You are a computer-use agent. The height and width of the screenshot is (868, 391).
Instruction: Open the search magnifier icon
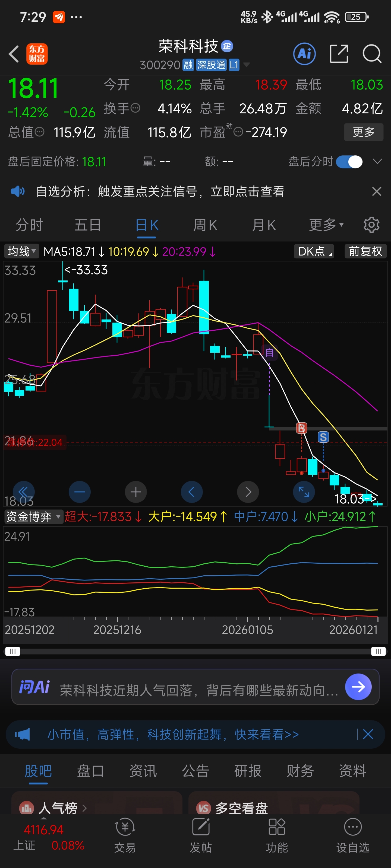[x=372, y=54]
